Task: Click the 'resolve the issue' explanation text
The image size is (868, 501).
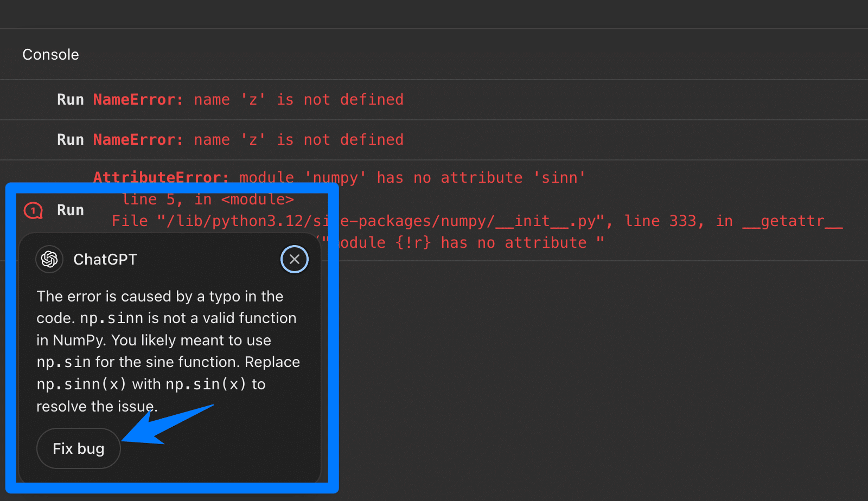Action: [97, 407]
